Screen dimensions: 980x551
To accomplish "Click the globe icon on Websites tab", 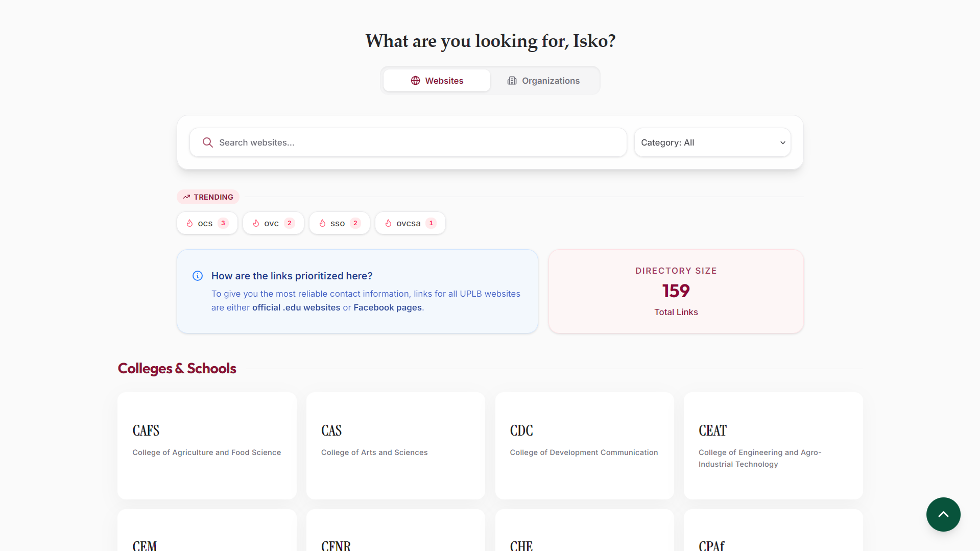I will point(415,81).
